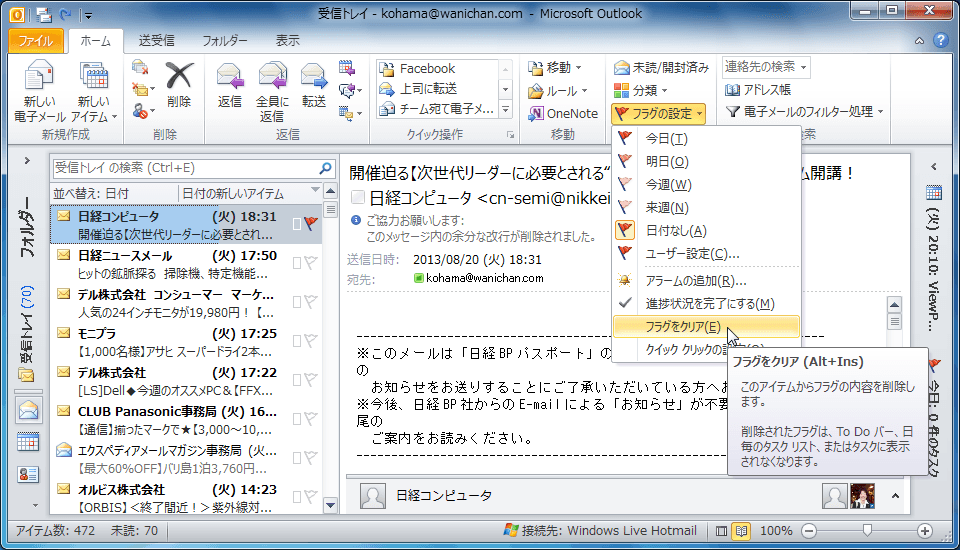Expand the quick steps gallery arrow

506,110
